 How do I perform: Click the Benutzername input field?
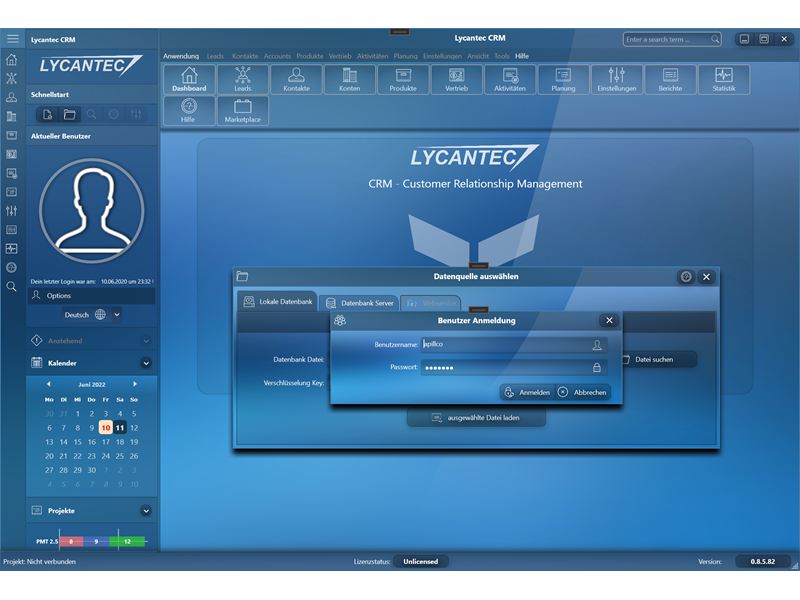(514, 345)
